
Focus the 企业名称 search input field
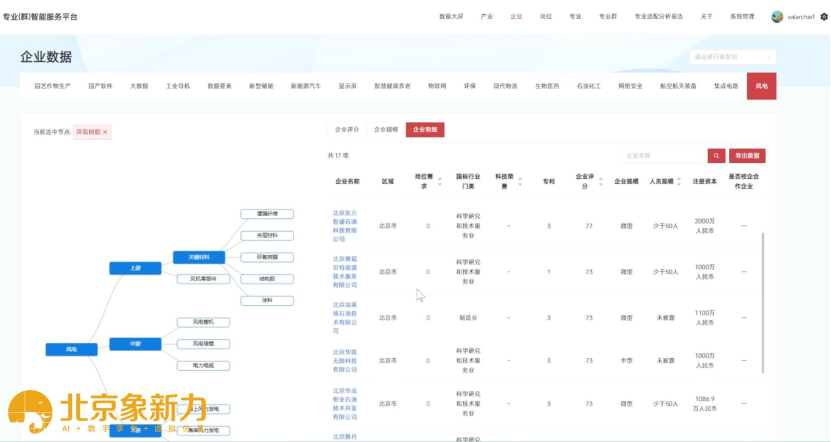tap(662, 156)
